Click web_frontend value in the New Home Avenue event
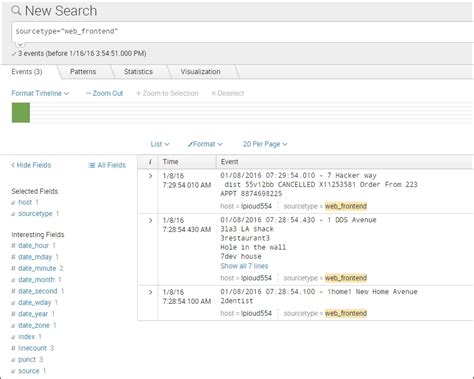 [346, 313]
